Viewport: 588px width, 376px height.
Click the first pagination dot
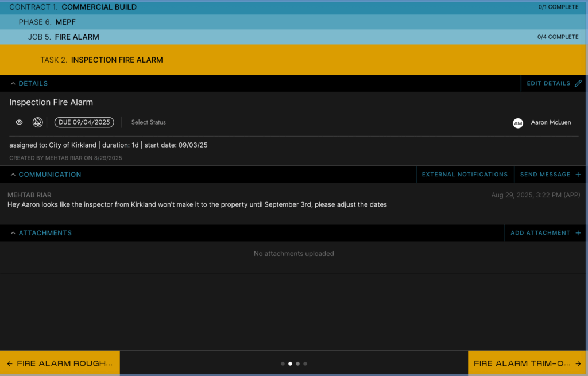tap(283, 363)
